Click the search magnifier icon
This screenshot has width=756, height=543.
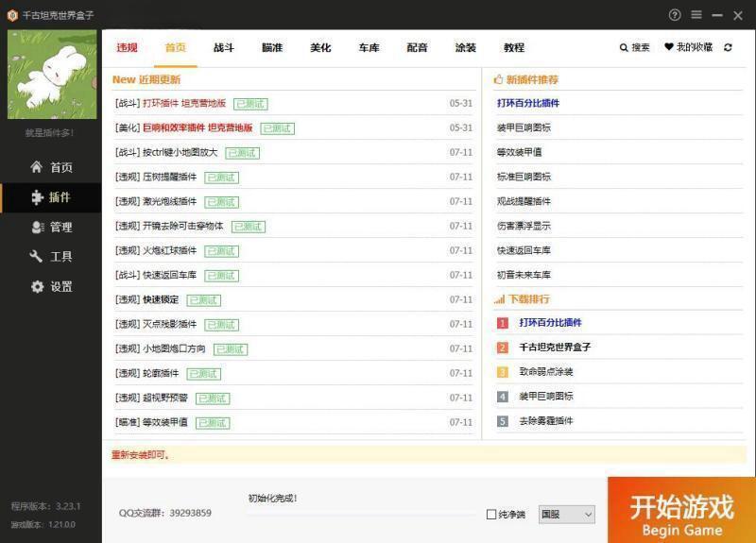[624, 48]
